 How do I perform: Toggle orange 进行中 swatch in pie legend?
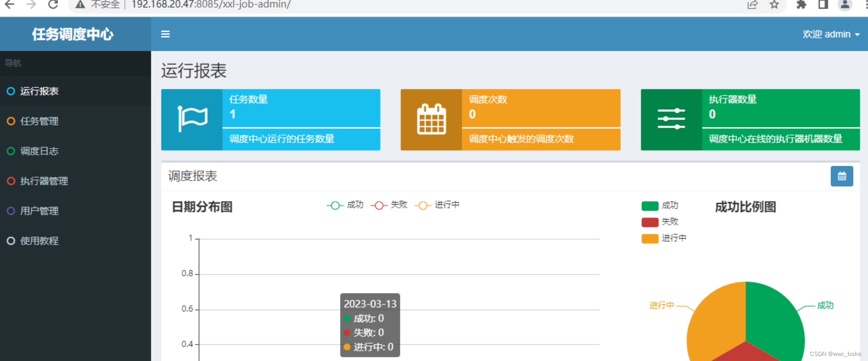(x=650, y=239)
